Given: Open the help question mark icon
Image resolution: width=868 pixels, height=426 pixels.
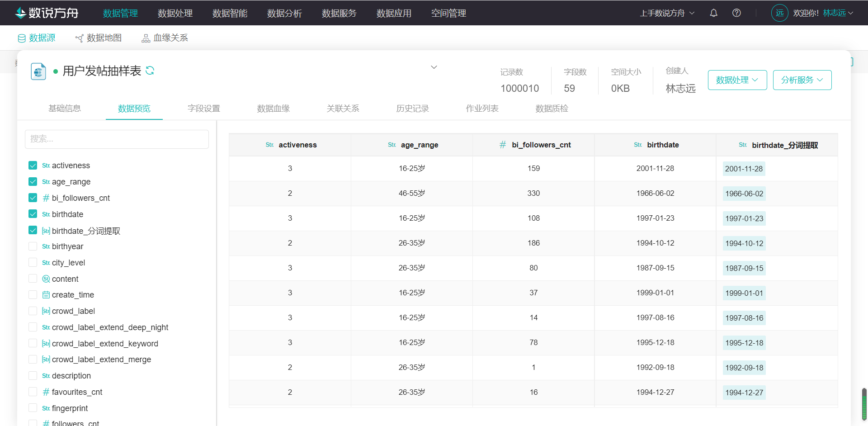Looking at the screenshot, I should [736, 13].
